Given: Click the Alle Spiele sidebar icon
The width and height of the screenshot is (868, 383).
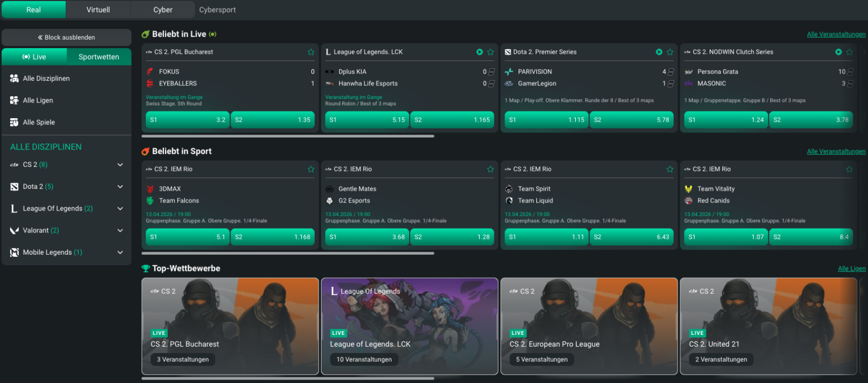Looking at the screenshot, I should (15, 122).
